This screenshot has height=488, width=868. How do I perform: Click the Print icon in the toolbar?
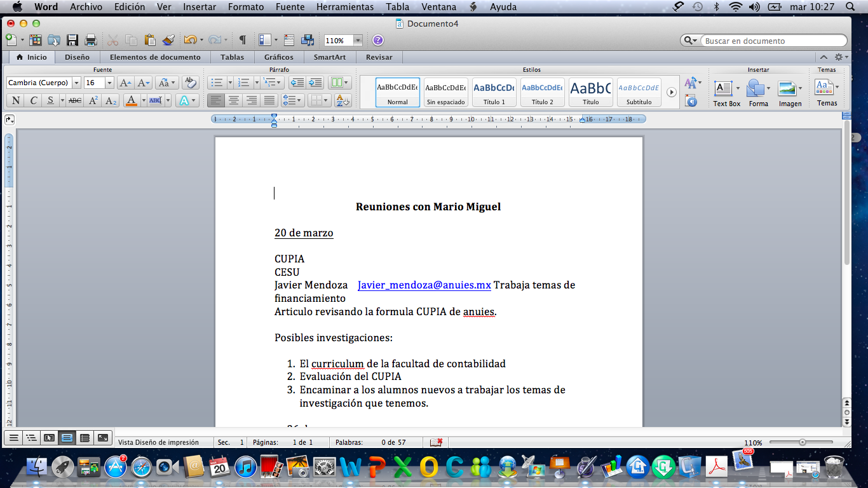[x=91, y=40]
